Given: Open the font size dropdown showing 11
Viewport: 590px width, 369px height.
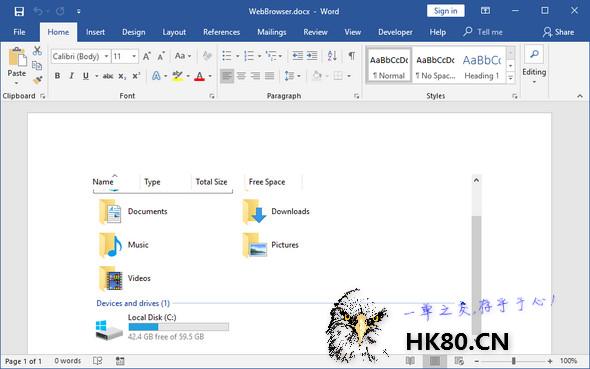Looking at the screenshot, I should click(134, 56).
